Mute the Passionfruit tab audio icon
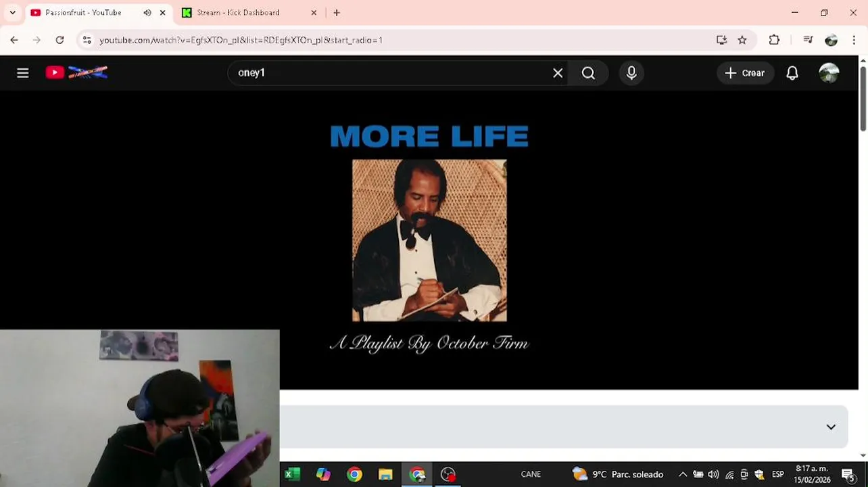868x487 pixels. point(147,12)
